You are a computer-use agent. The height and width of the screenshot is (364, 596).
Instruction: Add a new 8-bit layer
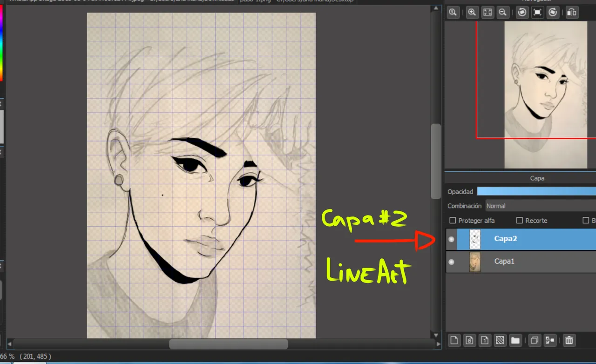[469, 340]
